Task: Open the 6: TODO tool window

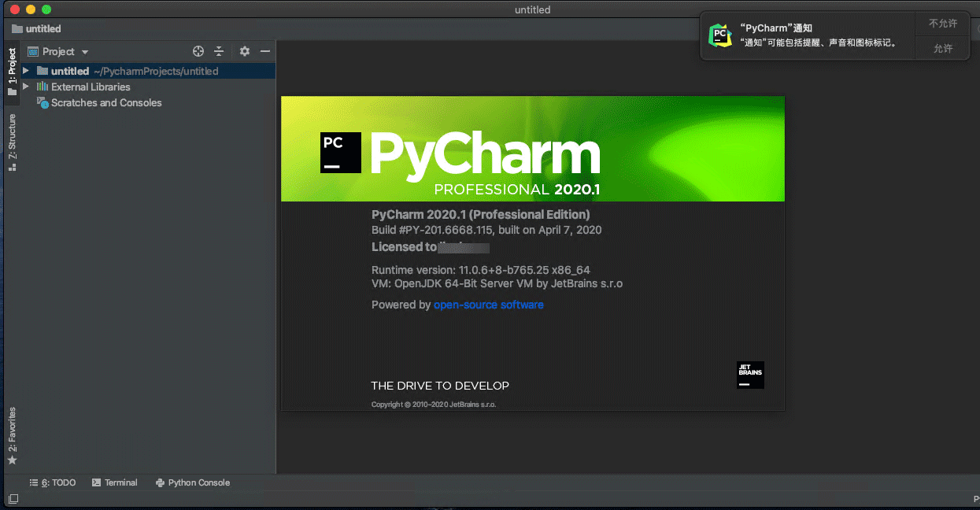Action: pyautogui.click(x=53, y=482)
